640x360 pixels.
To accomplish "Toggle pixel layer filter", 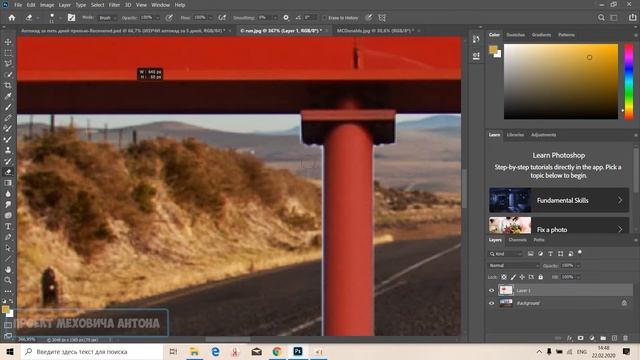I will pos(531,254).
